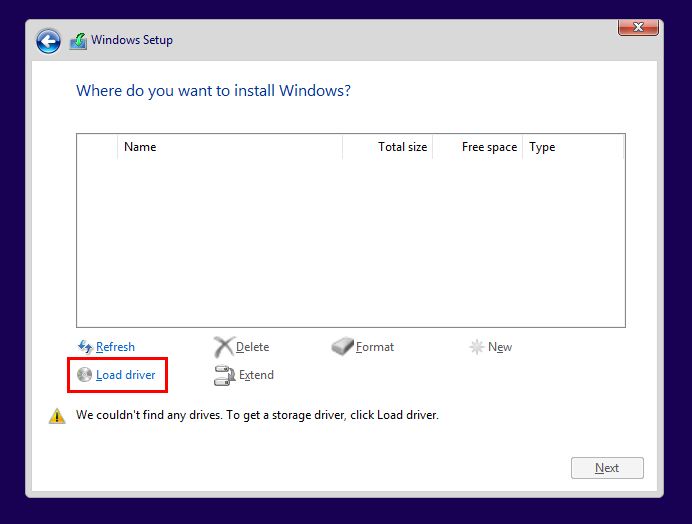Viewport: 692px width, 524px height.
Task: Select the Delete link text
Action: tap(252, 347)
